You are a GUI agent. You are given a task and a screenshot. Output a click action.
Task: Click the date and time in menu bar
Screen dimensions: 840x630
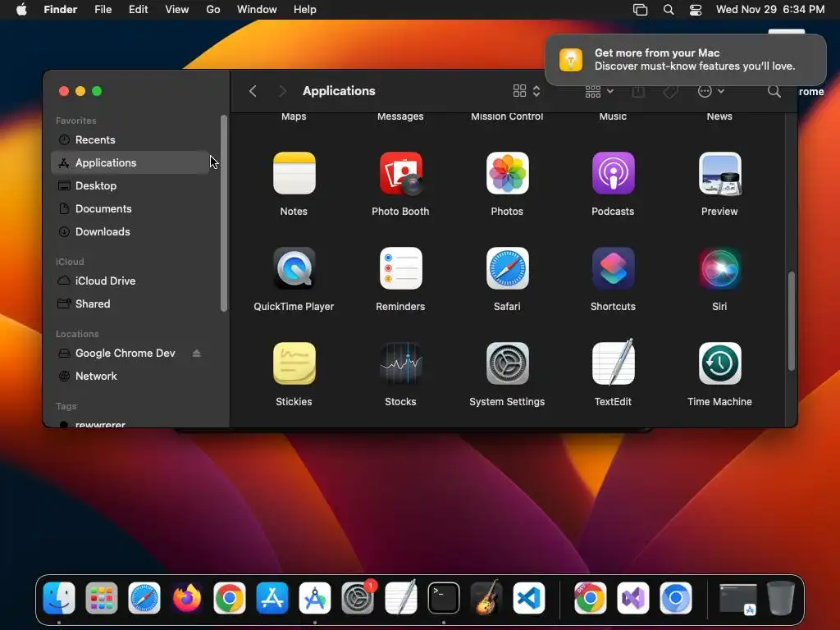point(770,10)
